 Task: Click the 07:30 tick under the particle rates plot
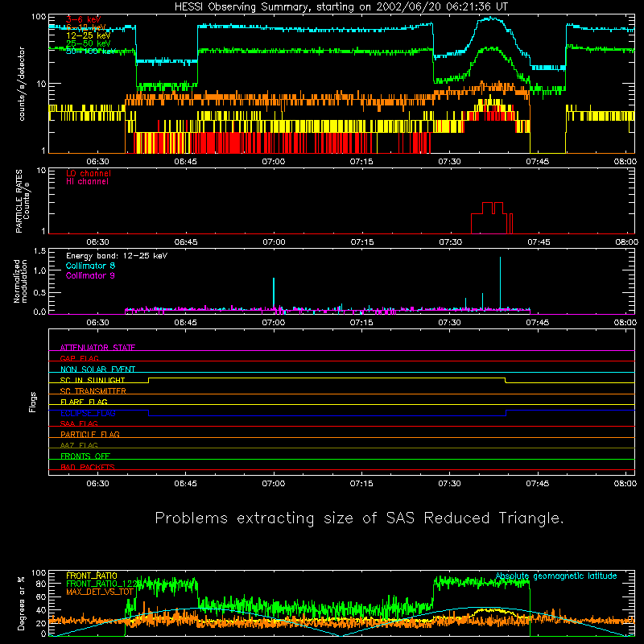[x=450, y=242]
